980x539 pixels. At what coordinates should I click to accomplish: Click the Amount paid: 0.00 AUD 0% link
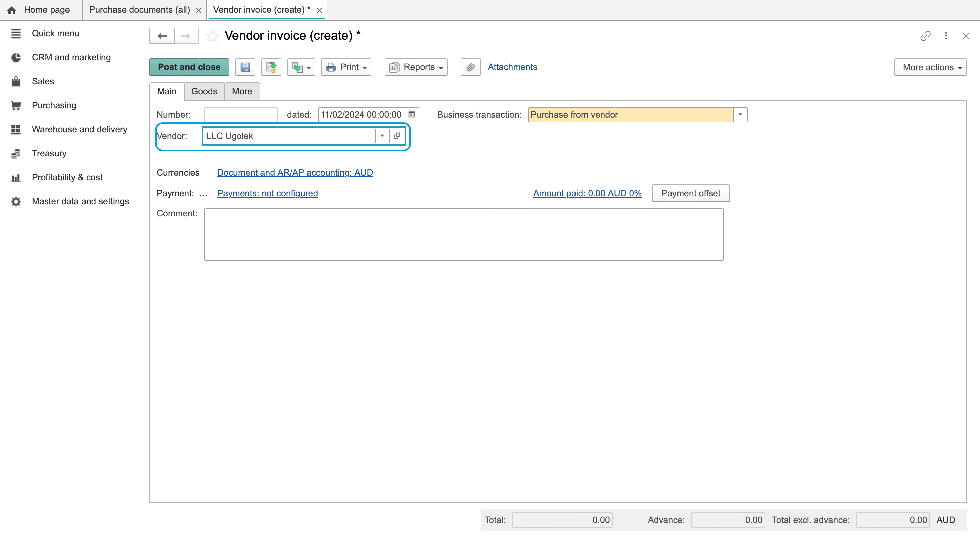[x=587, y=193]
